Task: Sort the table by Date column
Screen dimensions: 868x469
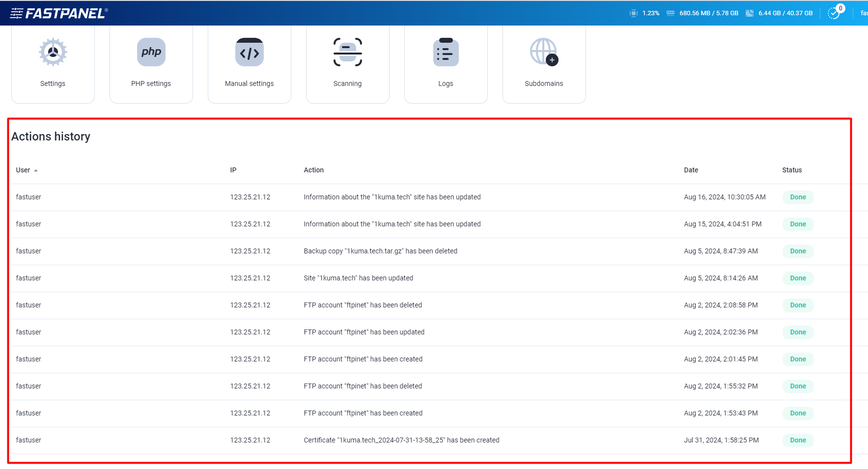Action: tap(691, 170)
